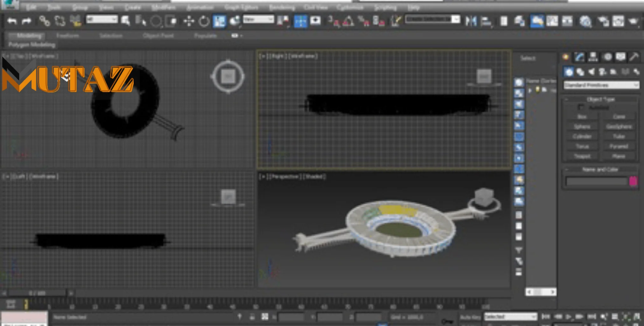Switch to the Hierarchy command panel tab

point(593,57)
